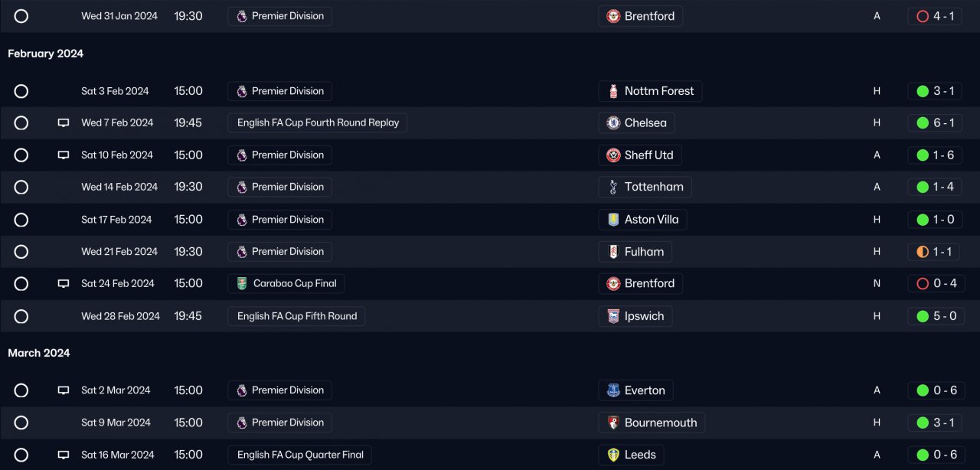
Task: Open Premier Division tag on Sheff Utd row
Action: click(x=279, y=155)
